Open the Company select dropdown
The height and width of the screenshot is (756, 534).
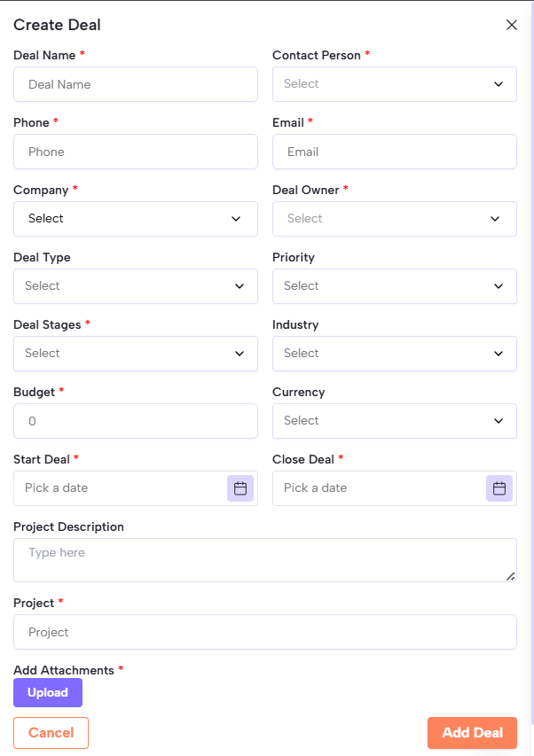pos(135,219)
